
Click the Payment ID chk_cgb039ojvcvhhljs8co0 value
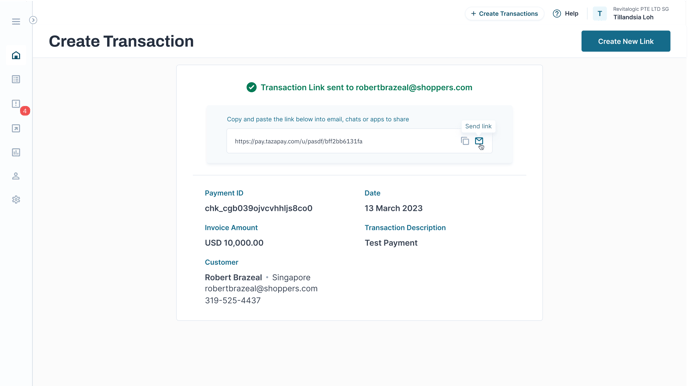(x=258, y=208)
